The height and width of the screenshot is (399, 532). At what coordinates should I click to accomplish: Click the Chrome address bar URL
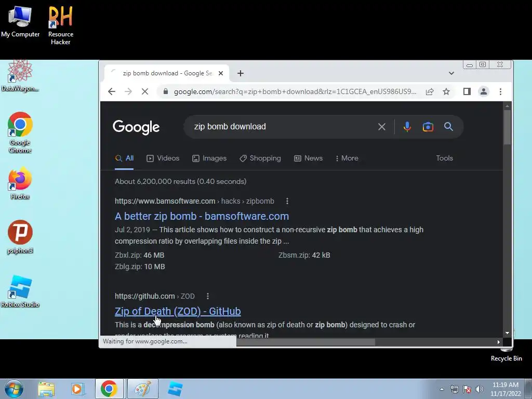point(295,91)
